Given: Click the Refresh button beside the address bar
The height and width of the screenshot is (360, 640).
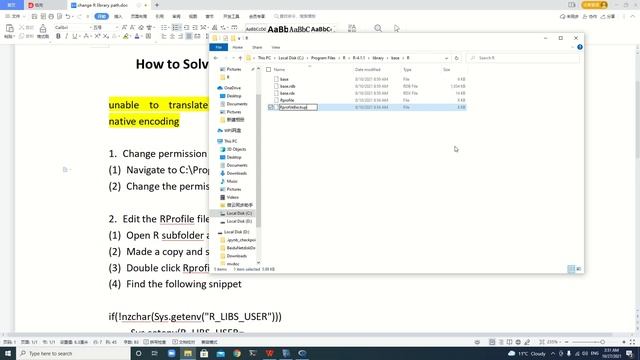Looking at the screenshot, I should tap(457, 58).
